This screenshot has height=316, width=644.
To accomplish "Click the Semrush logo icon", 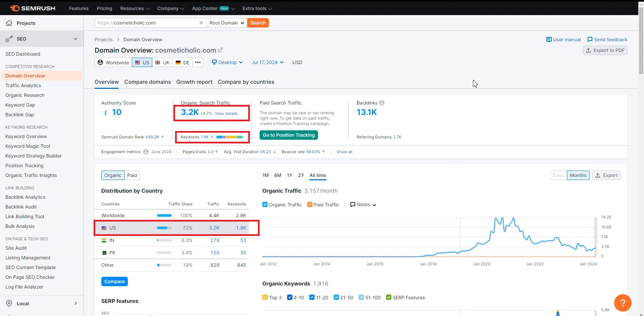I will 15,8.
